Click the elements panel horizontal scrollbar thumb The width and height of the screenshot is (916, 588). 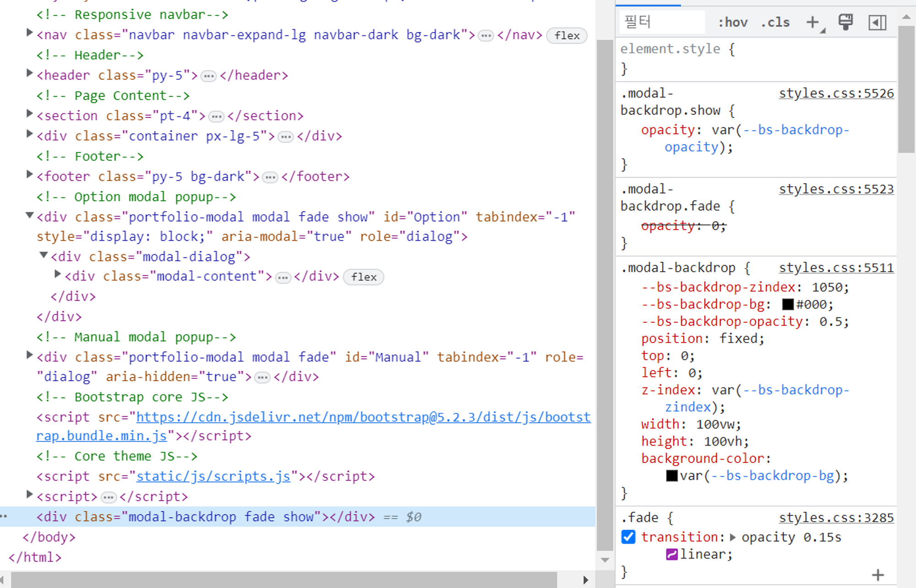pos(284,580)
